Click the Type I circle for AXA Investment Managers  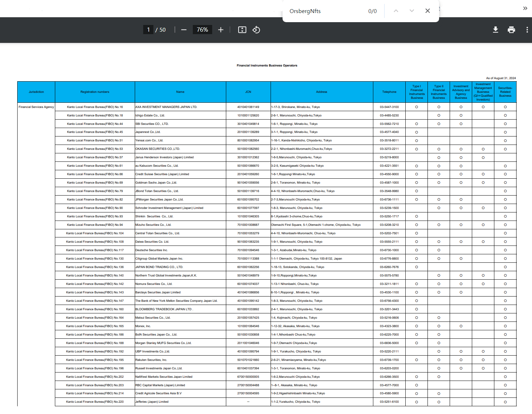point(417,107)
